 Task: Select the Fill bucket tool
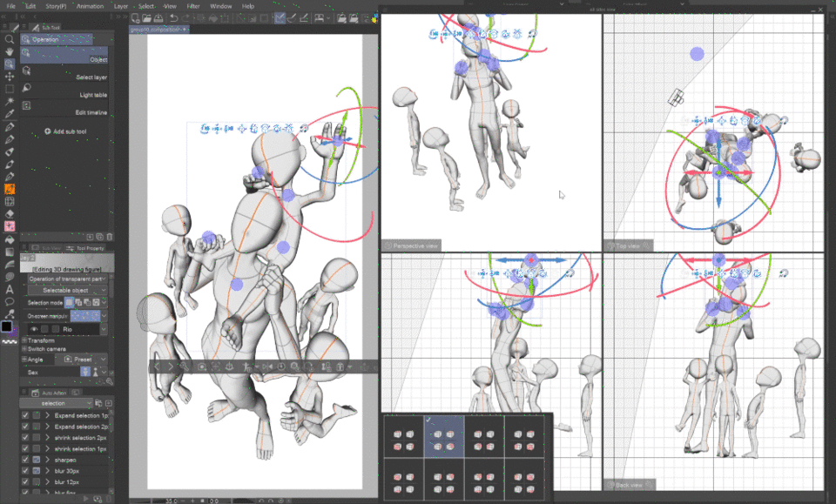pos(9,239)
